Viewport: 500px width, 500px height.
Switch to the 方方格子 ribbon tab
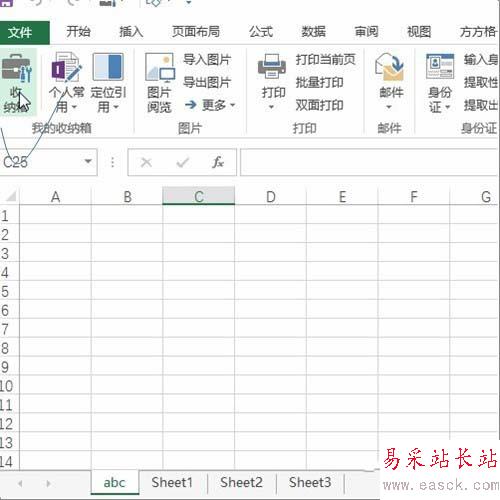tap(479, 32)
